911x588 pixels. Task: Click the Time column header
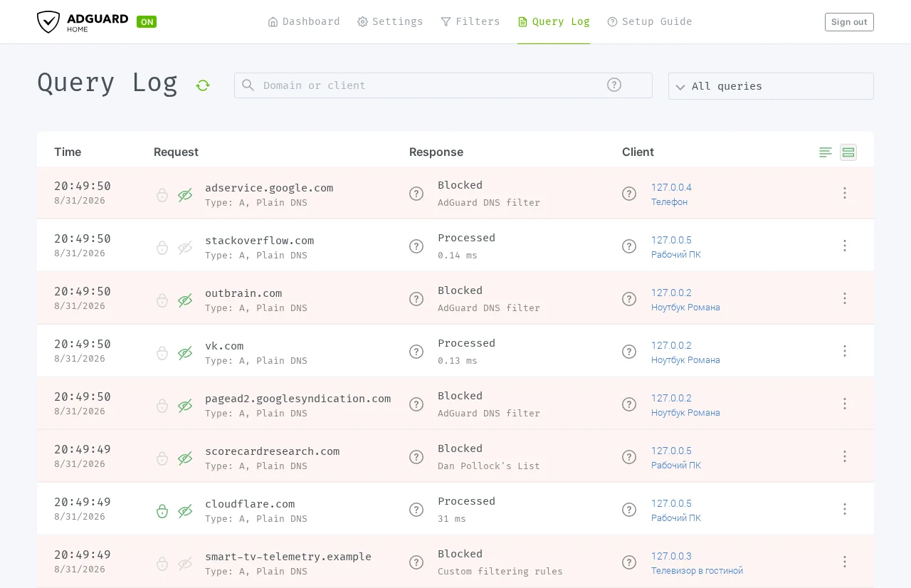[68, 152]
